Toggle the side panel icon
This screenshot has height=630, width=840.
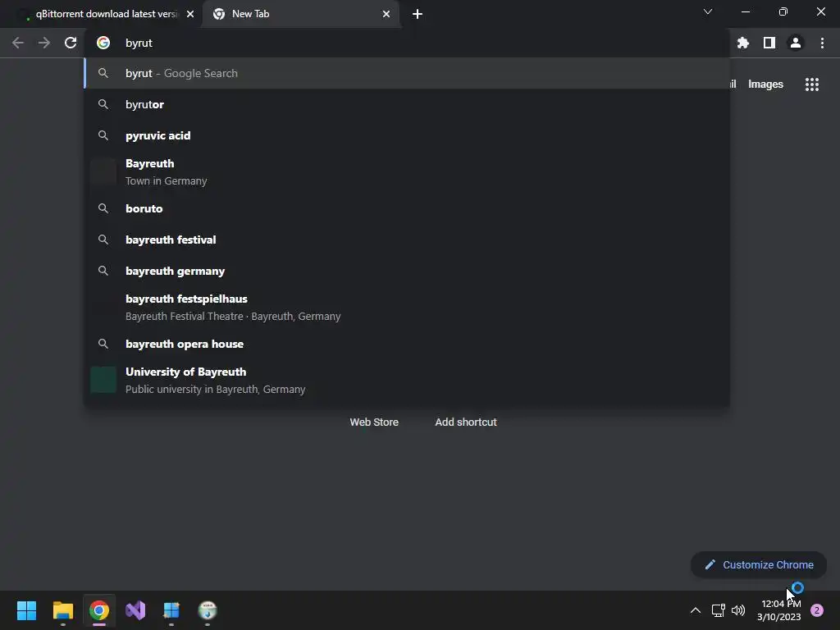click(x=769, y=43)
